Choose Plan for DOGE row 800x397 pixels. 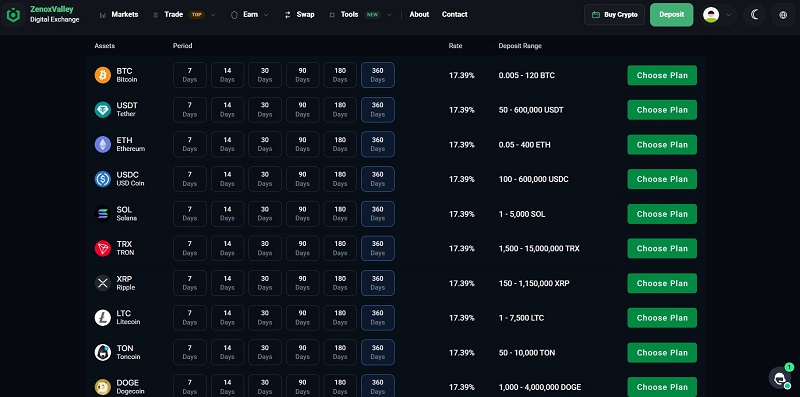tap(662, 387)
